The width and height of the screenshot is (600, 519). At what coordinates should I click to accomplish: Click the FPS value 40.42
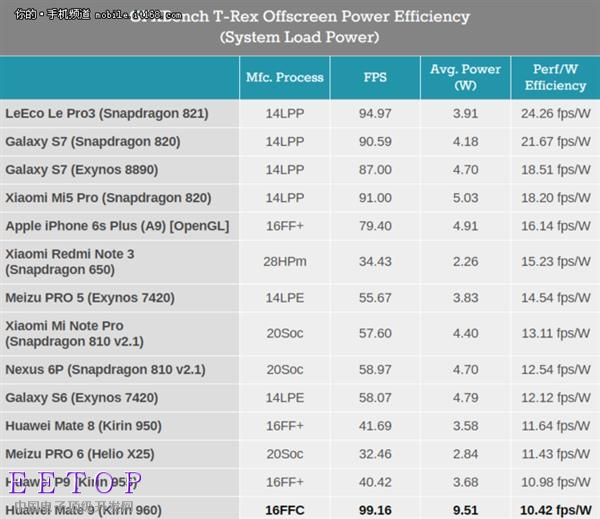tap(375, 482)
